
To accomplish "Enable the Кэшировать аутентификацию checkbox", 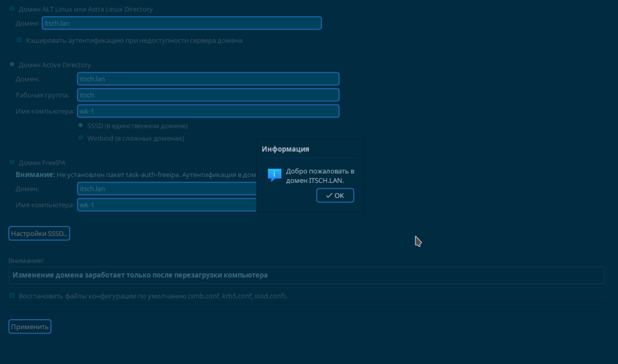I will 19,40.
